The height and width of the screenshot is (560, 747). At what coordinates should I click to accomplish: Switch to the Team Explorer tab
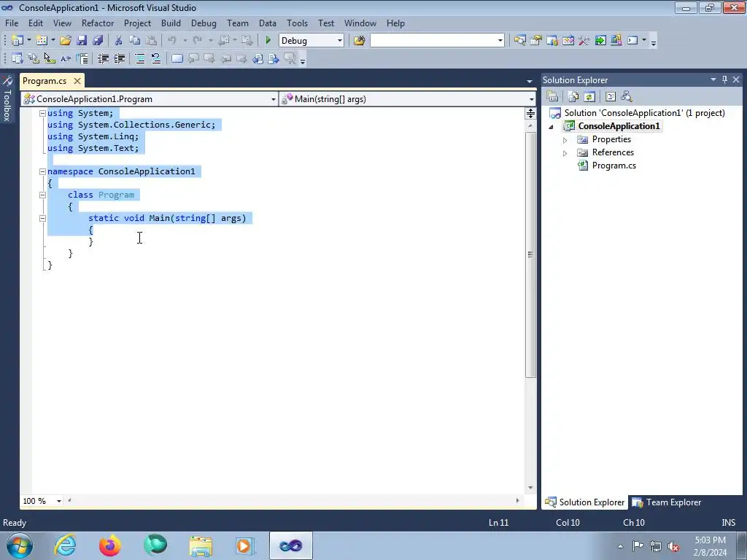coord(666,502)
